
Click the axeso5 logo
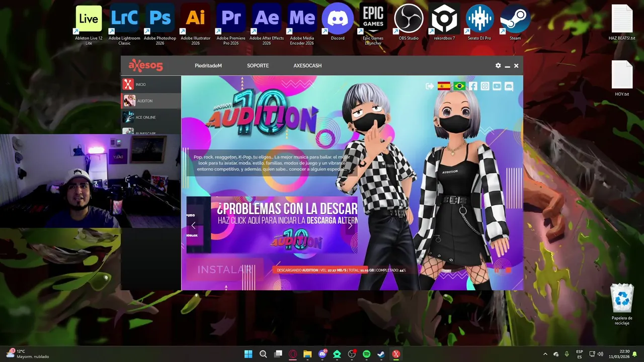(145, 65)
